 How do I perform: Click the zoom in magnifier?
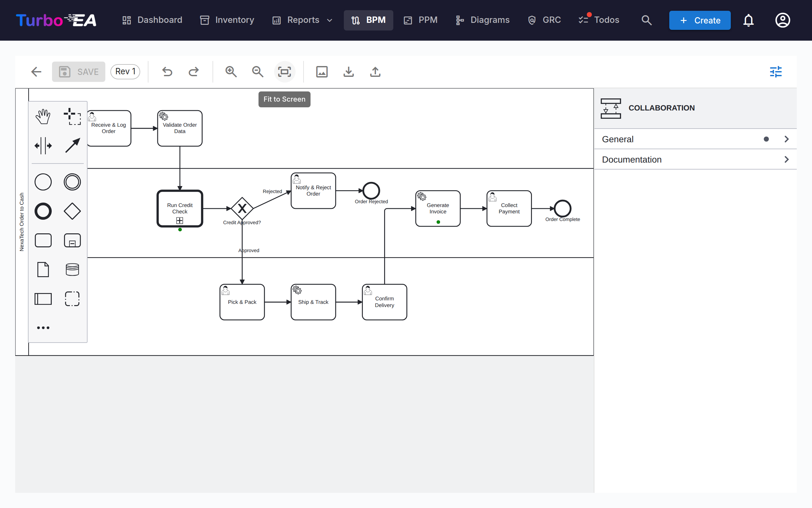(231, 71)
